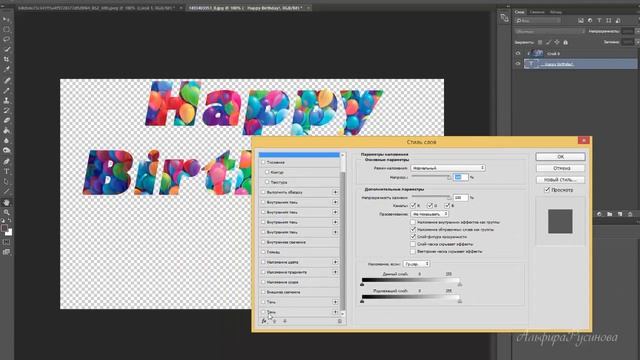The width and height of the screenshot is (640, 360).
Task: Click the Новый стиль button
Action: coord(560,180)
